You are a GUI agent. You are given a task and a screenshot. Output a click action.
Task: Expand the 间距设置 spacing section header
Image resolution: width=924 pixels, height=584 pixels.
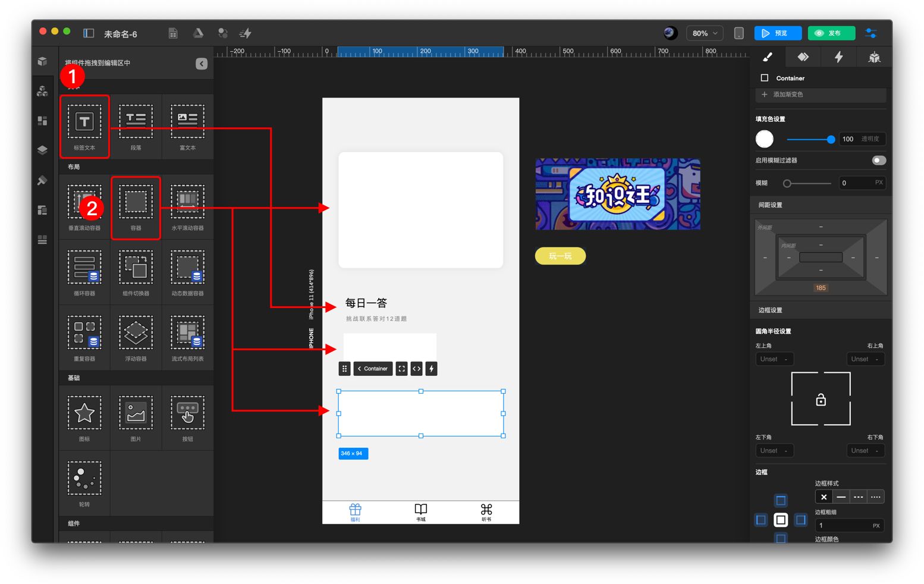(x=821, y=205)
